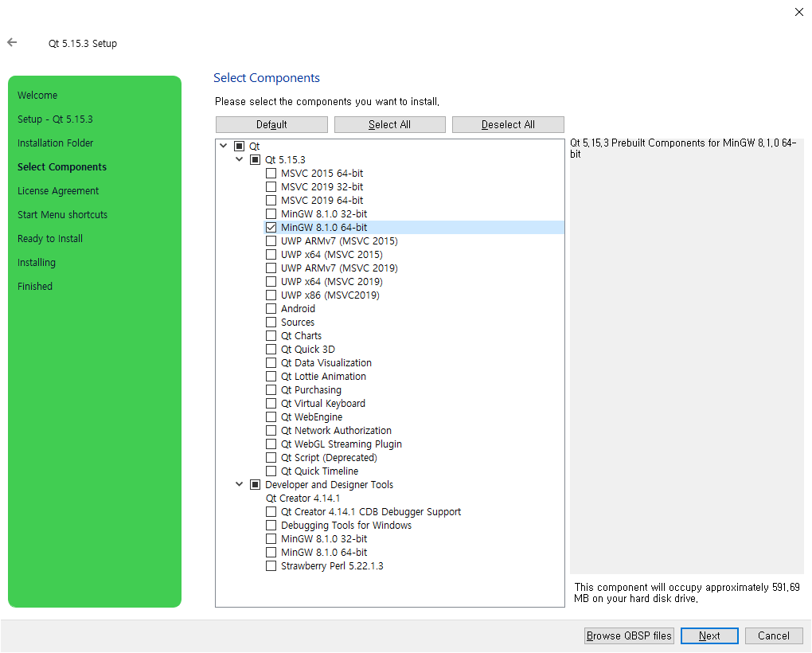Select Installing sidebar step
The width and height of the screenshot is (812, 653).
click(37, 263)
